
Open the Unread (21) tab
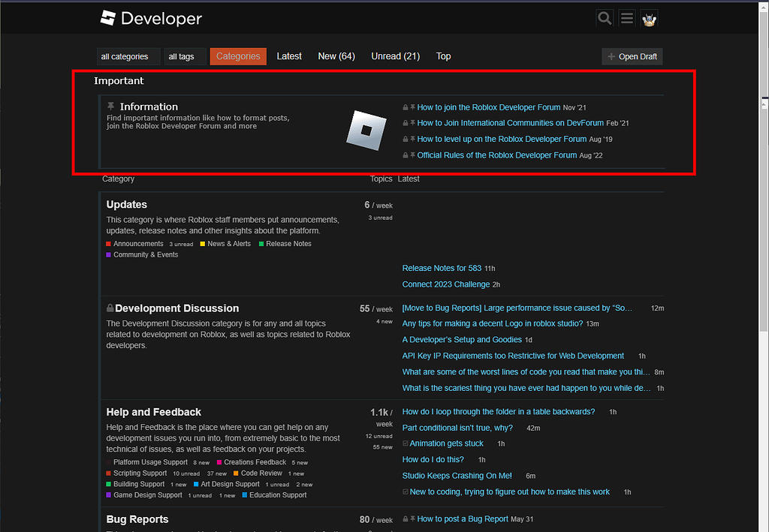point(395,56)
